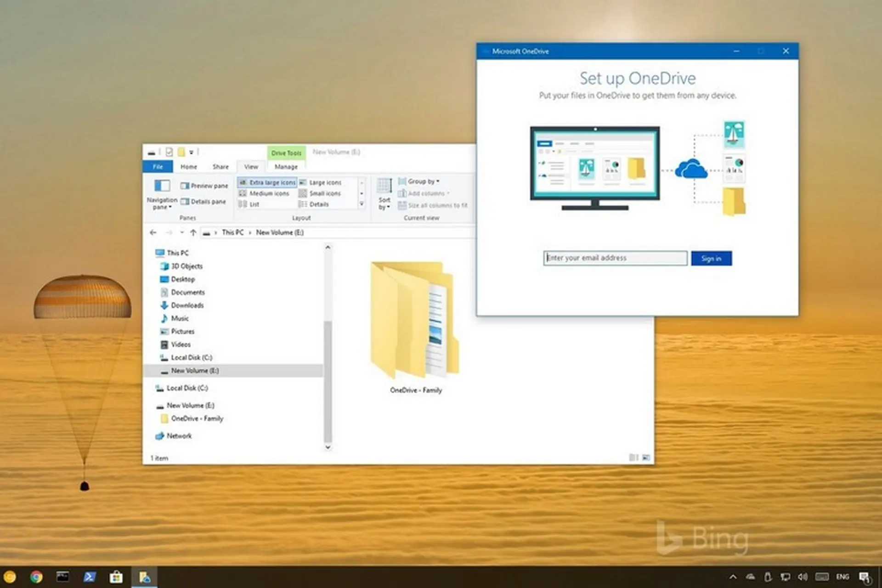Click the OneDrive cloud tray icon
The image size is (882, 588).
[751, 577]
